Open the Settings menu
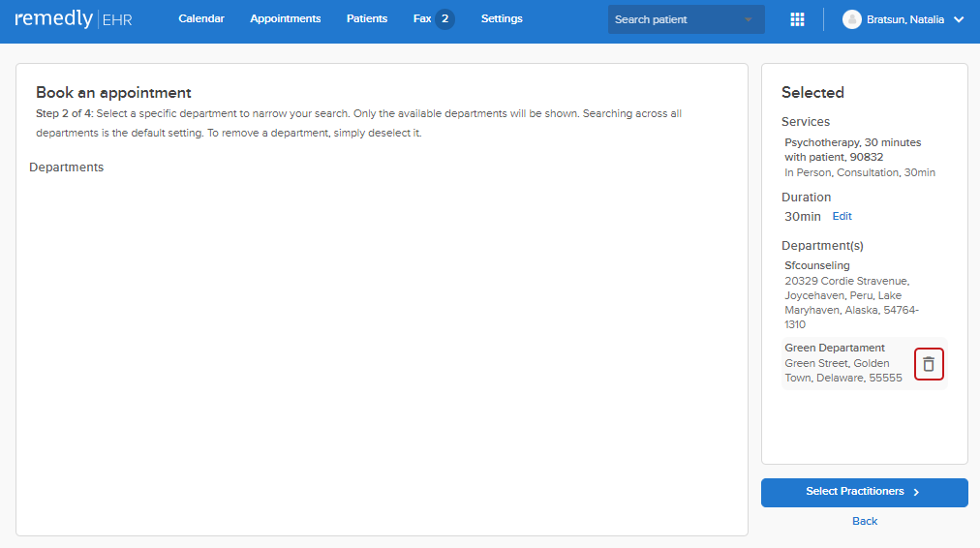 pyautogui.click(x=502, y=18)
